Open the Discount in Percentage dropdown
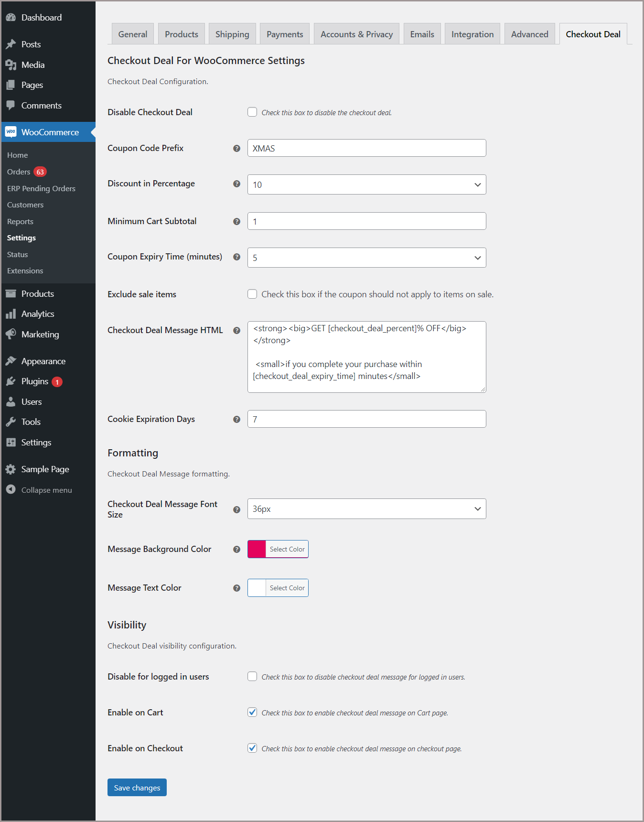The height and width of the screenshot is (822, 644). tap(367, 184)
